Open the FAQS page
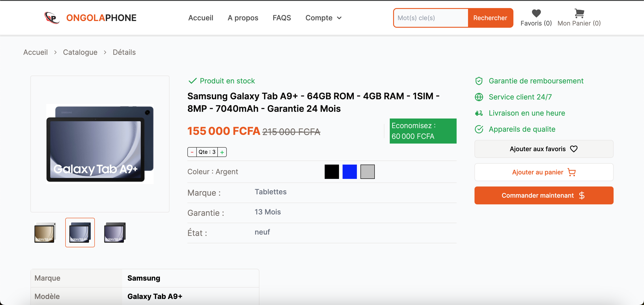This screenshot has height=305, width=644. 282,18
